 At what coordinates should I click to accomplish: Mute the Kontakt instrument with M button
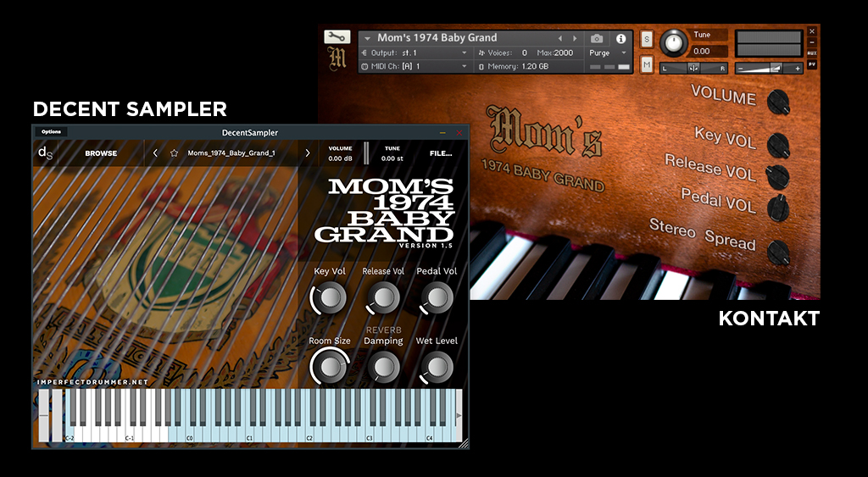coord(647,64)
